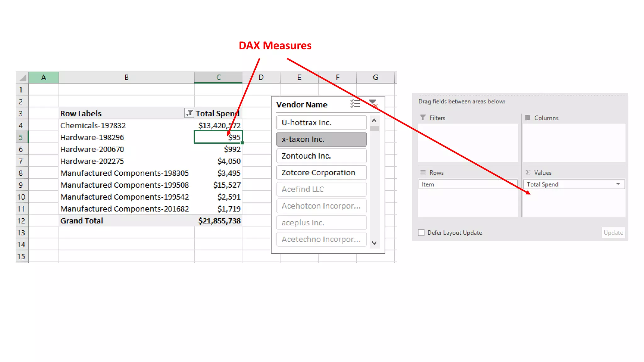This screenshot has width=644, height=362.
Task: Click the select-all corner triangle of the sheet
Action: pyautogui.click(x=23, y=78)
